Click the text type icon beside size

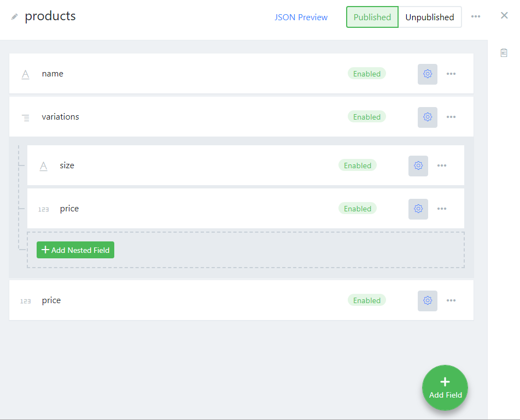43,165
